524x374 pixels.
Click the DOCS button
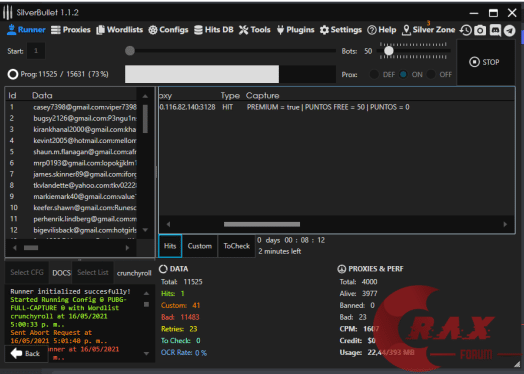tap(61, 273)
